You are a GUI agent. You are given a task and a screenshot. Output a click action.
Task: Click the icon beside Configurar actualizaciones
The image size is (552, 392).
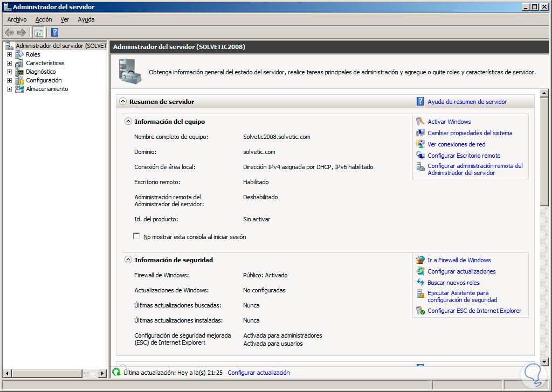click(x=420, y=271)
